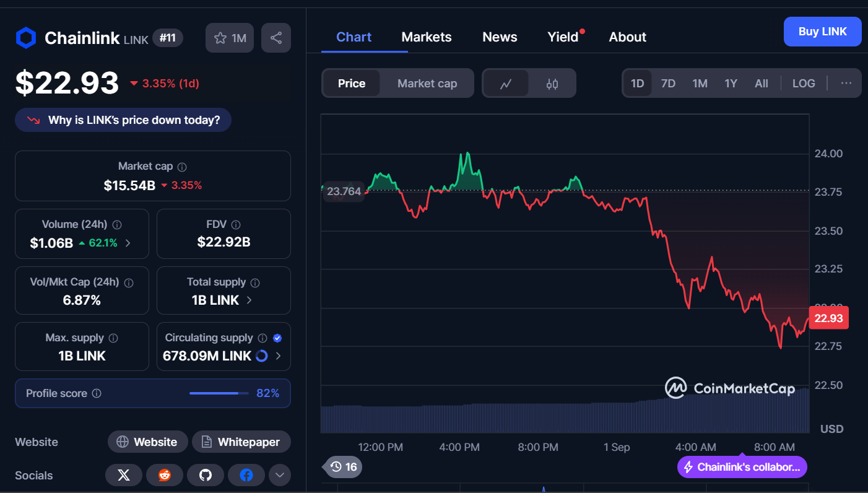Select the All time range
The image size is (868, 493).
tap(762, 84)
